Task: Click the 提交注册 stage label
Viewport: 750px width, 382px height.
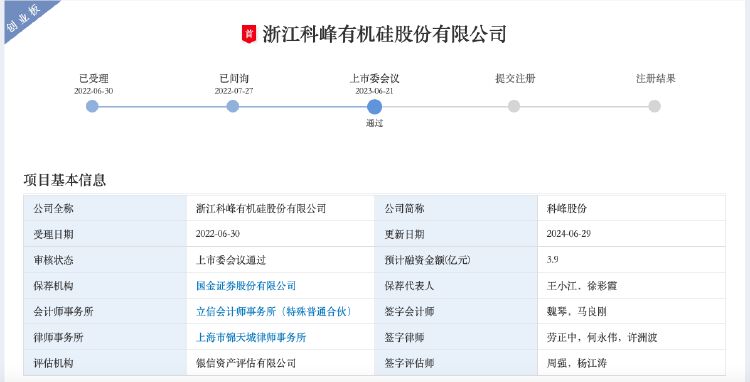Action: coord(515,78)
